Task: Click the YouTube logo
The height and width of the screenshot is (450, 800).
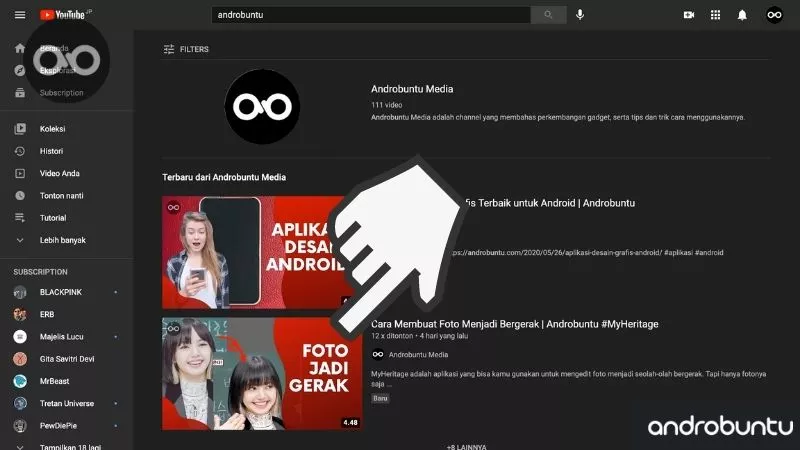Action: pos(63,15)
